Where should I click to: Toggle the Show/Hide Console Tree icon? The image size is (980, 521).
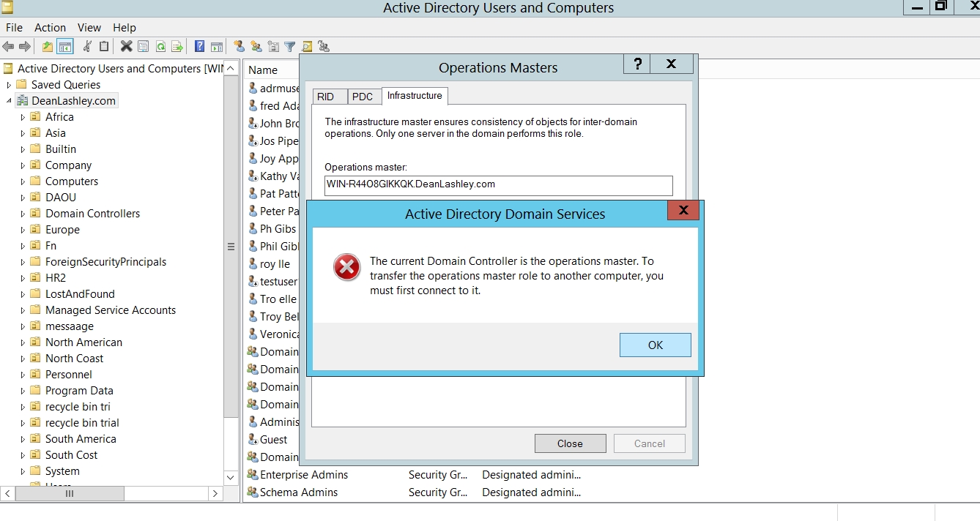click(x=65, y=47)
